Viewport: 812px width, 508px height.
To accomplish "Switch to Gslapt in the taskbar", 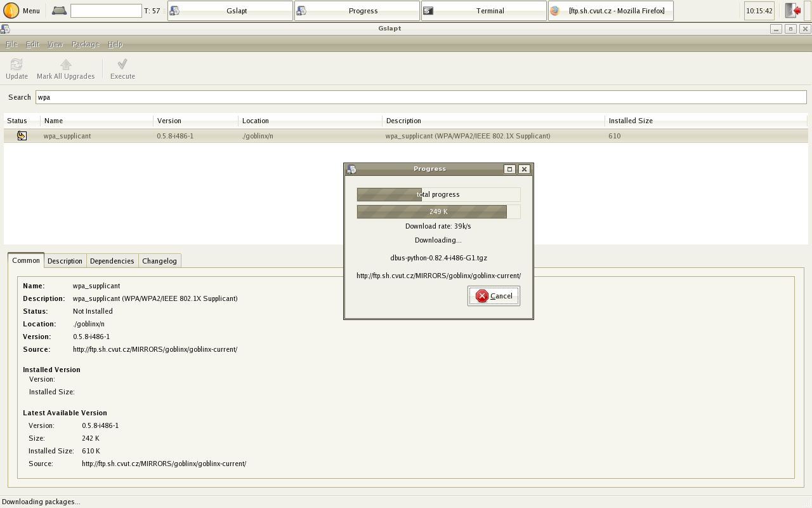I will (230, 11).
